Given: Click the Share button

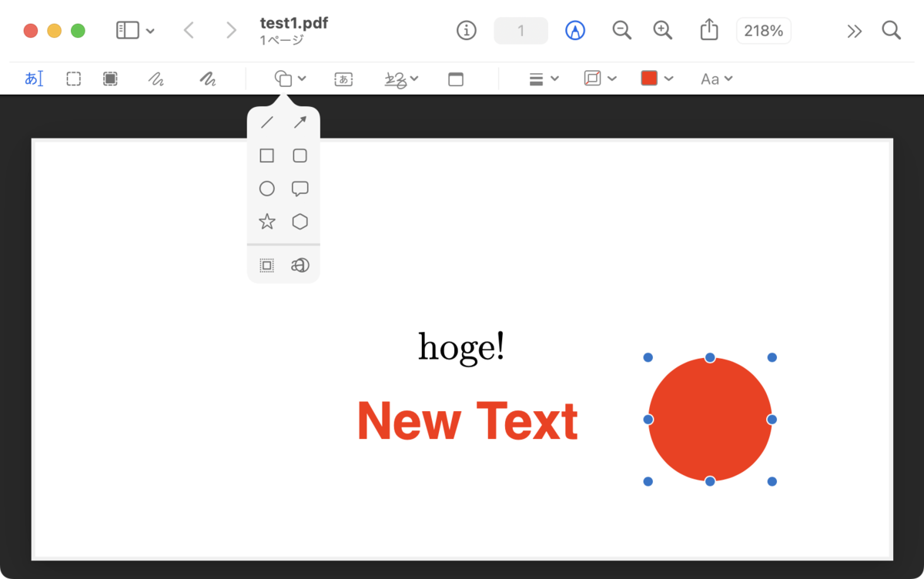Looking at the screenshot, I should click(709, 30).
